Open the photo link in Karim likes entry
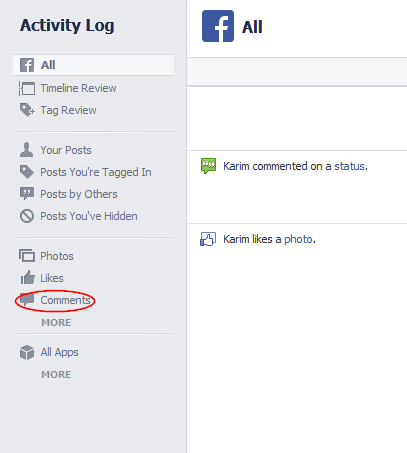407x453 pixels. click(298, 239)
